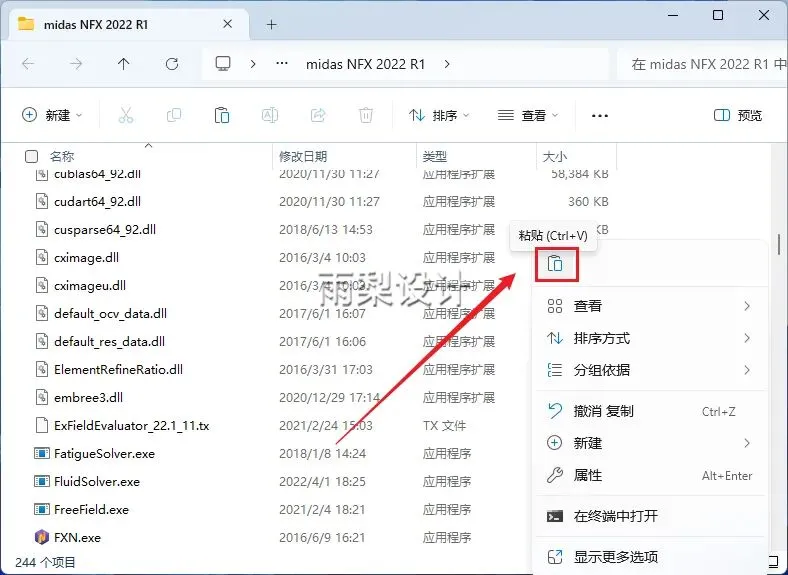Close the midas NFX 2022 R1 tab
Screen dimensions: 788x575
[228, 24]
